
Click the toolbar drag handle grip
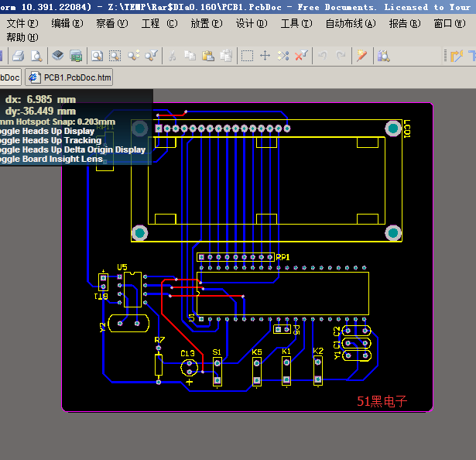[445, 56]
